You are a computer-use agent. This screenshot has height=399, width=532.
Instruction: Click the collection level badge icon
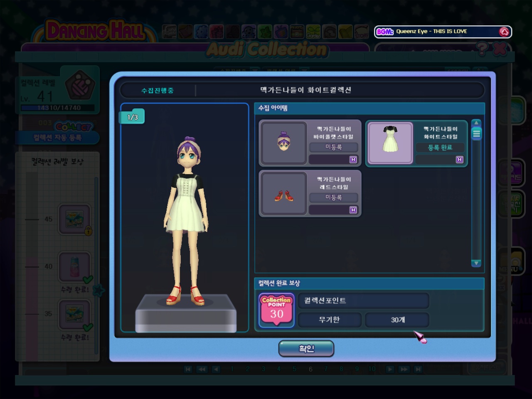coord(80,85)
